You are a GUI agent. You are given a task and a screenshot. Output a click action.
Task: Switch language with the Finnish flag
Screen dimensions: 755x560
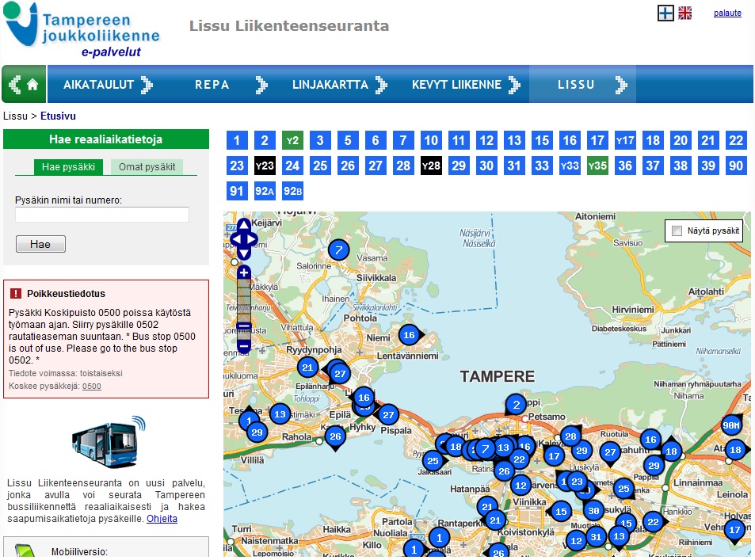coord(665,13)
